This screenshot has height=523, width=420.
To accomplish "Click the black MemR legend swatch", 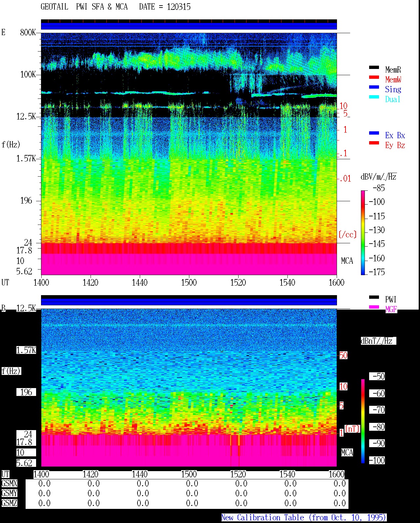I will click(x=374, y=67).
